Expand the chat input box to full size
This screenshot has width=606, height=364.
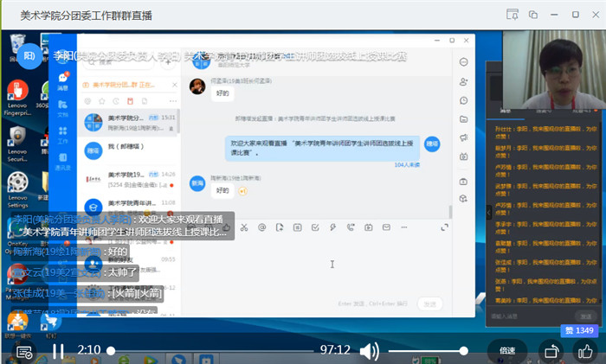pos(444,227)
